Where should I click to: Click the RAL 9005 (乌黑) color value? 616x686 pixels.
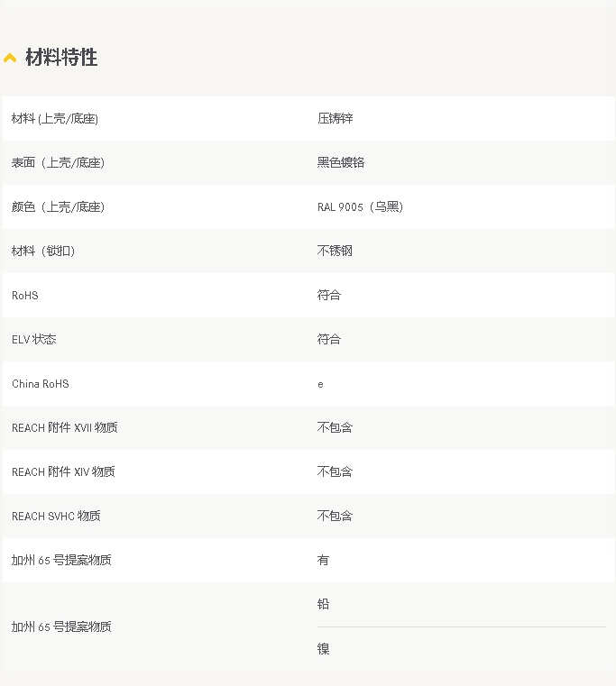point(360,207)
